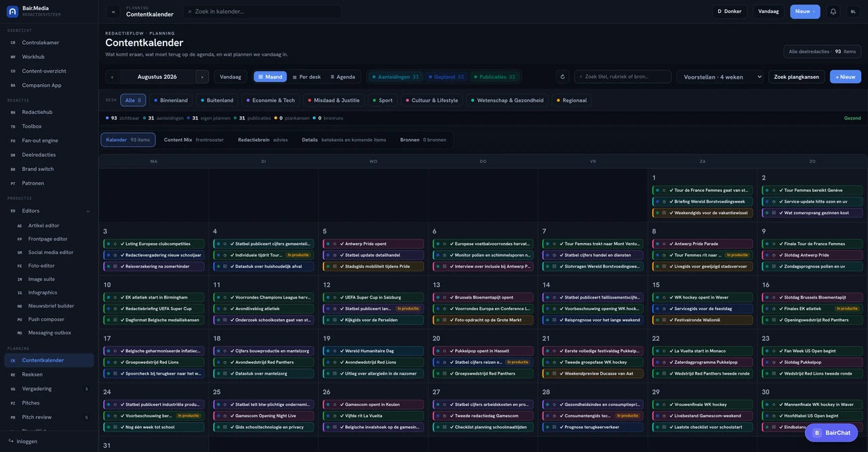Screen dimensions: 868x452
Task: Open Controlekamer in the sidebar
Action: [49, 43]
